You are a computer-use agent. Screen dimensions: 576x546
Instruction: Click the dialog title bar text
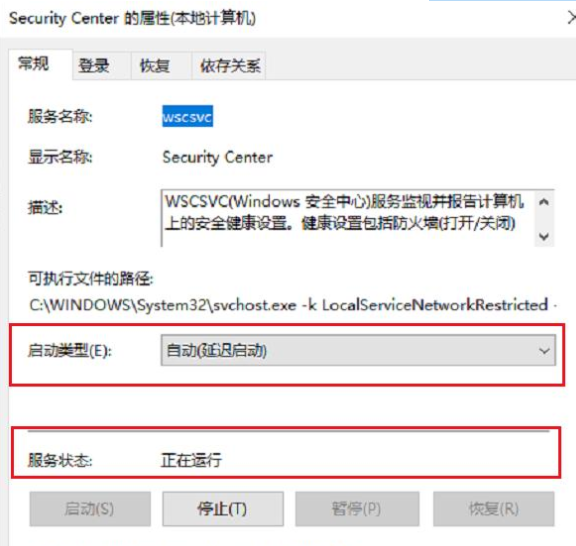coord(132,18)
